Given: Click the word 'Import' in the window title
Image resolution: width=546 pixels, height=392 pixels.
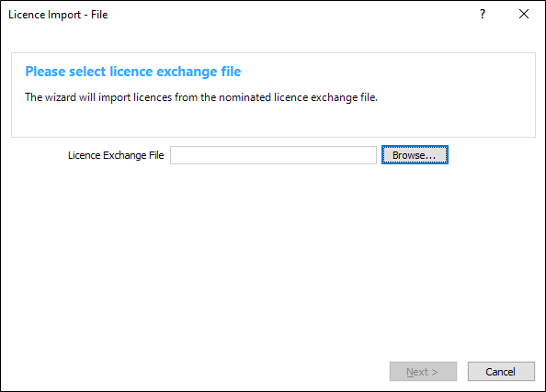Looking at the screenshot, I should (65, 15).
